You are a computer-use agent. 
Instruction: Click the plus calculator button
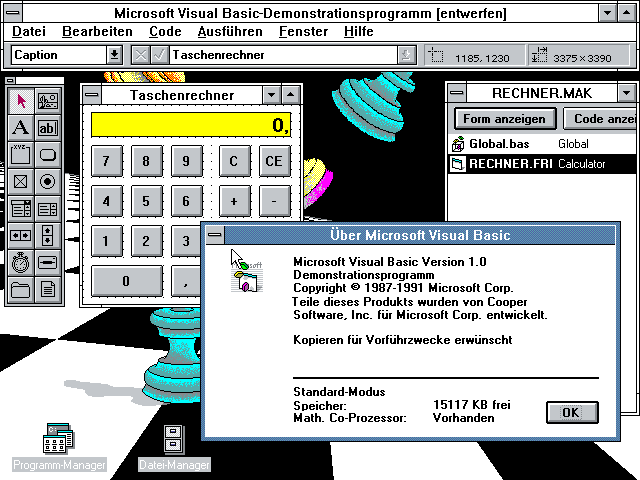tap(235, 201)
